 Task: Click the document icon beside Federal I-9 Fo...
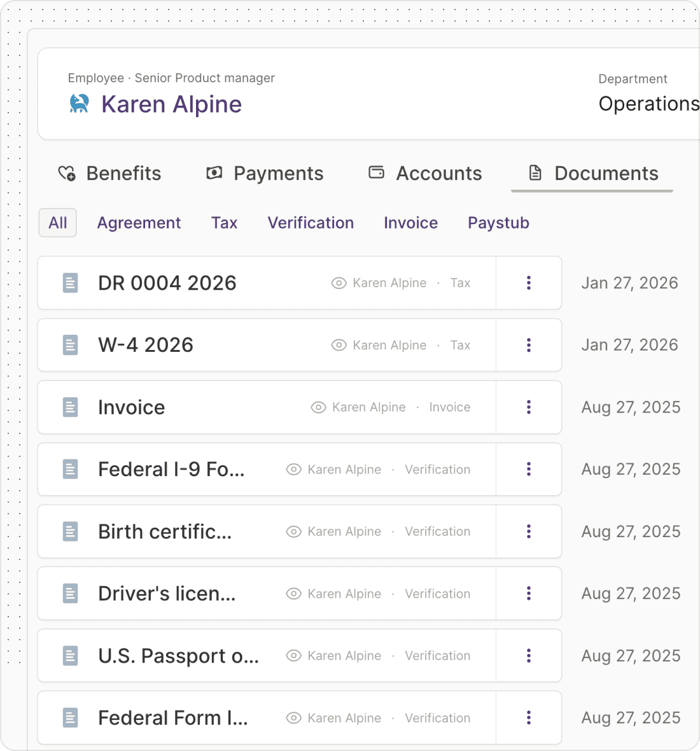point(71,470)
